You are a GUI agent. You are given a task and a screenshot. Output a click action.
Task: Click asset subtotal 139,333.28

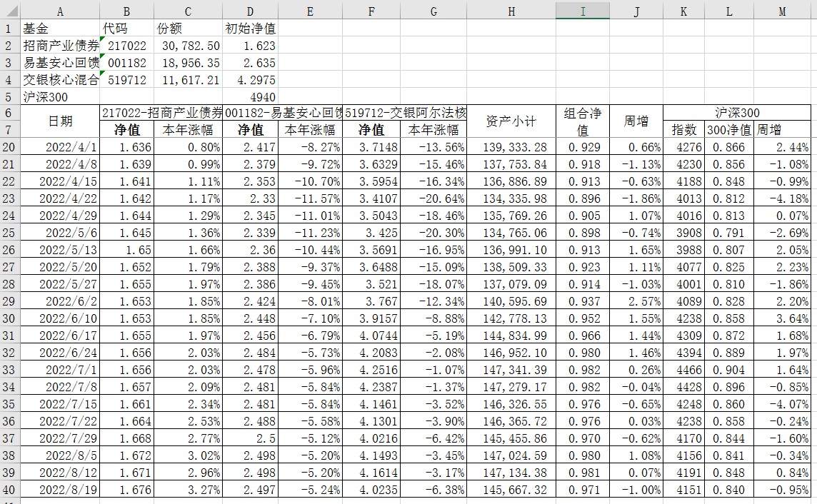tap(511, 147)
